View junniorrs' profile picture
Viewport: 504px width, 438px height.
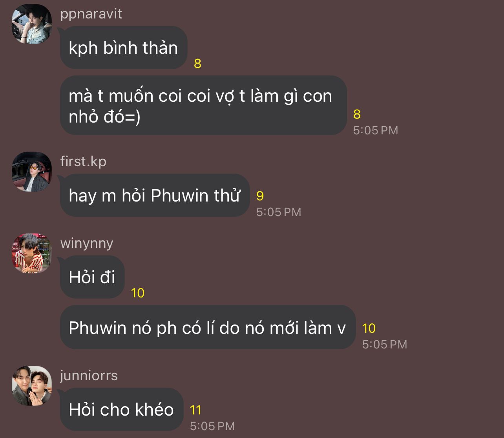(32, 386)
